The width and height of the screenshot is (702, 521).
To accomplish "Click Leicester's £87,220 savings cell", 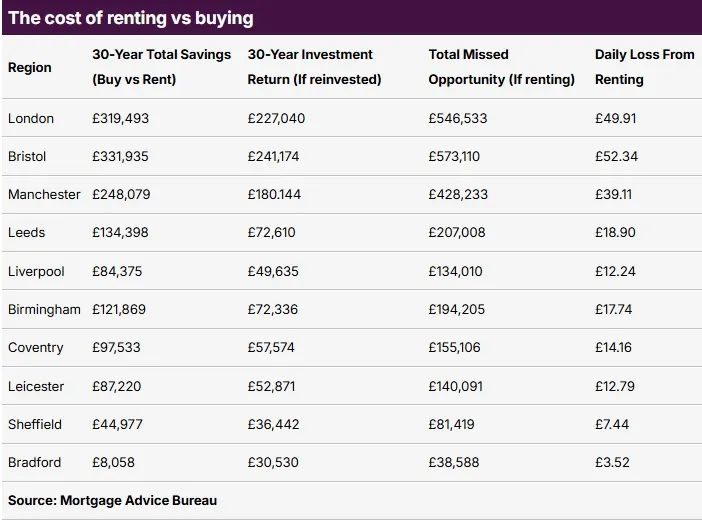I will (116, 386).
